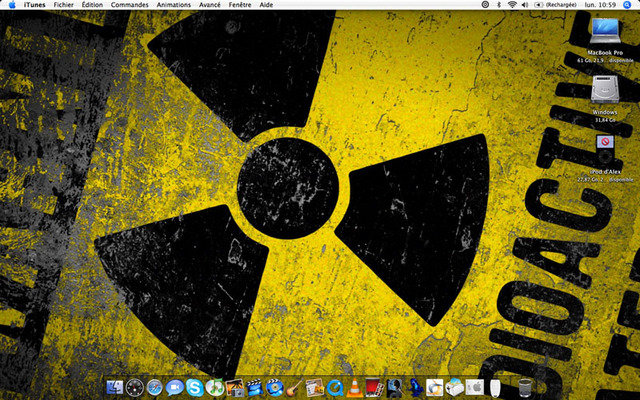This screenshot has height=400, width=640.
Task: Open Finder from the dock
Action: click(x=115, y=387)
